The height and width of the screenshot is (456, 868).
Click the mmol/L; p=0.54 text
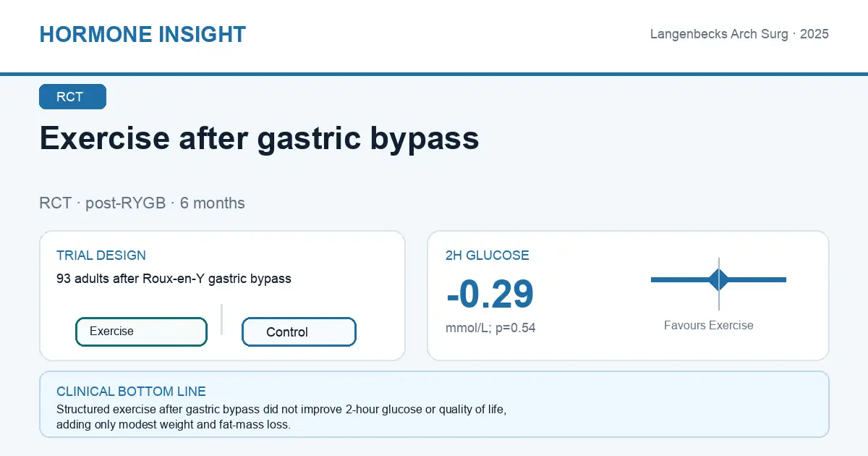point(490,328)
